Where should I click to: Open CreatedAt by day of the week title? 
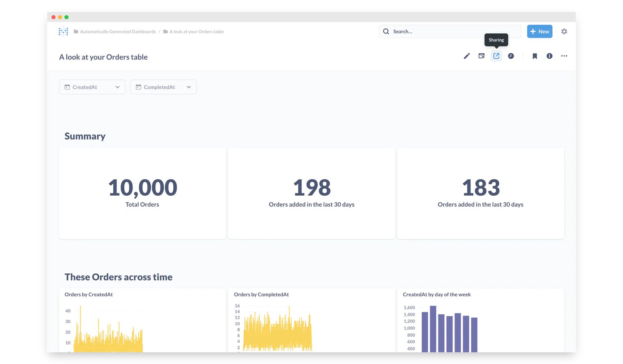tap(437, 294)
